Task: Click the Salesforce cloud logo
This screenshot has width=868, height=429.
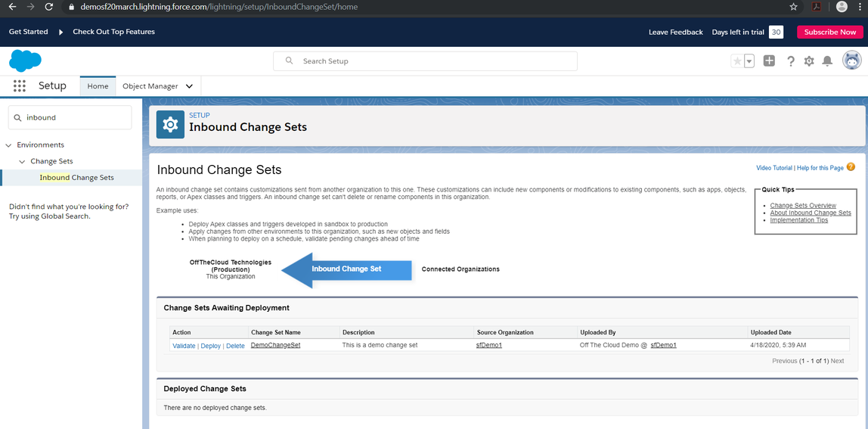Action: [x=26, y=61]
